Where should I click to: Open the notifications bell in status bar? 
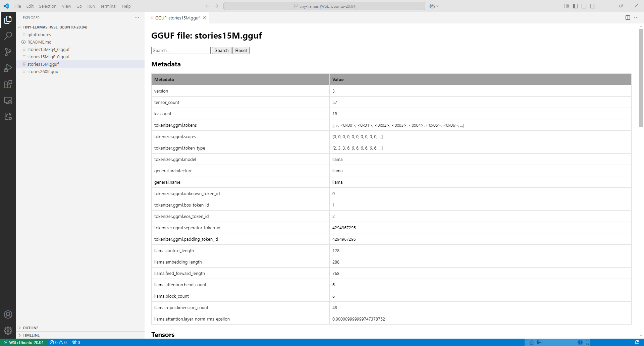(637, 342)
